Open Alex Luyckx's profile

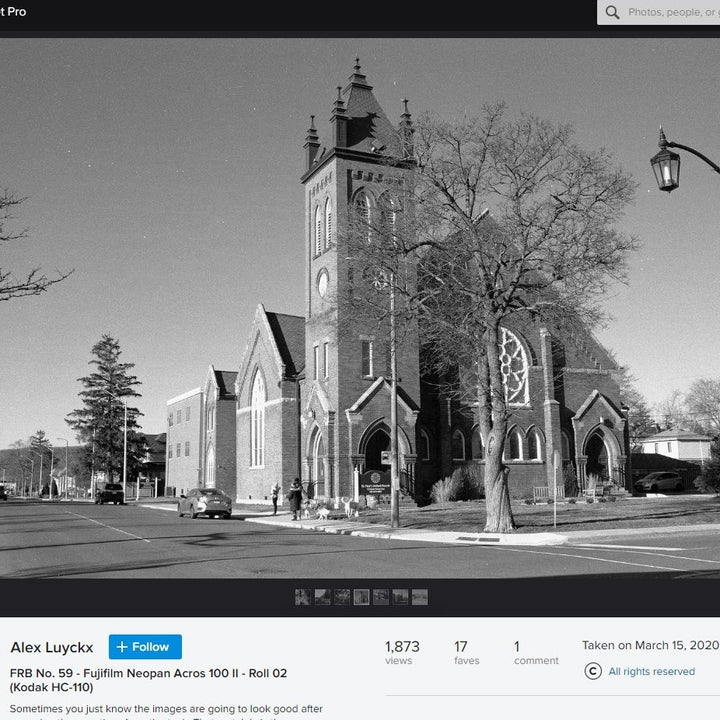click(x=52, y=648)
